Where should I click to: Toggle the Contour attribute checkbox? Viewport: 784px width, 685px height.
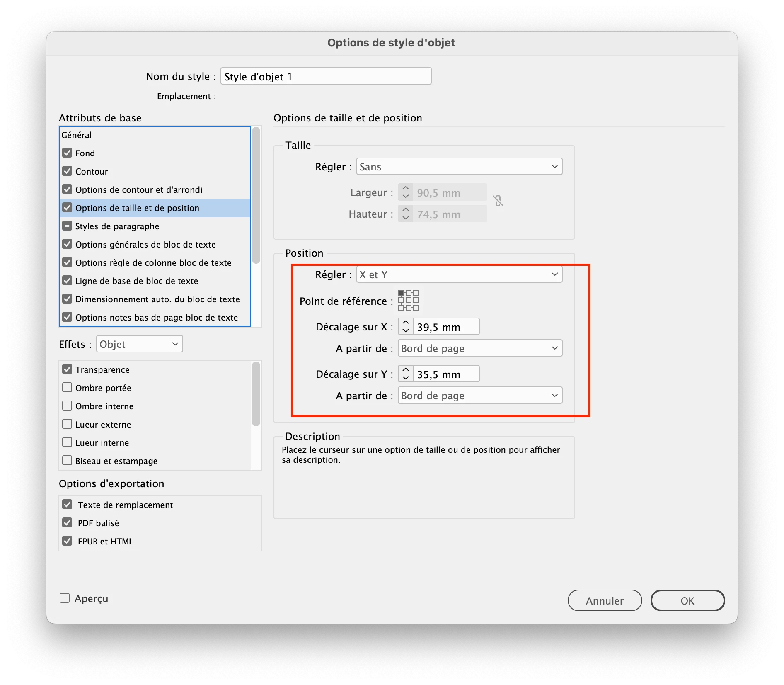click(67, 171)
